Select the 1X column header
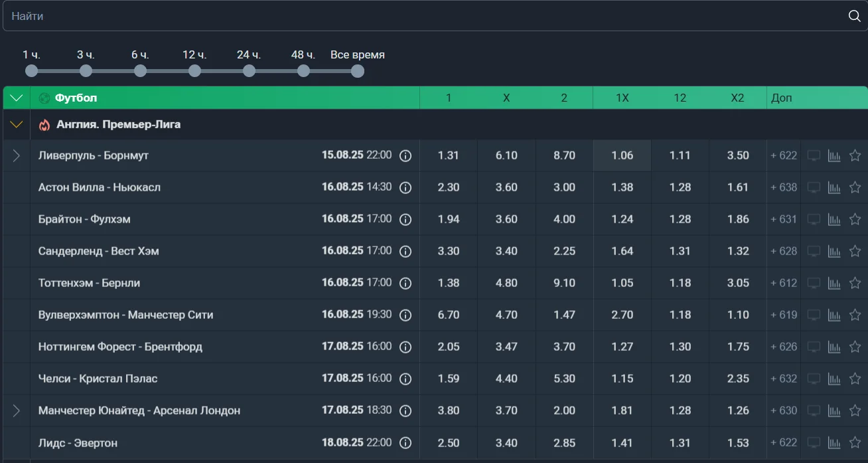The image size is (868, 463). point(622,98)
